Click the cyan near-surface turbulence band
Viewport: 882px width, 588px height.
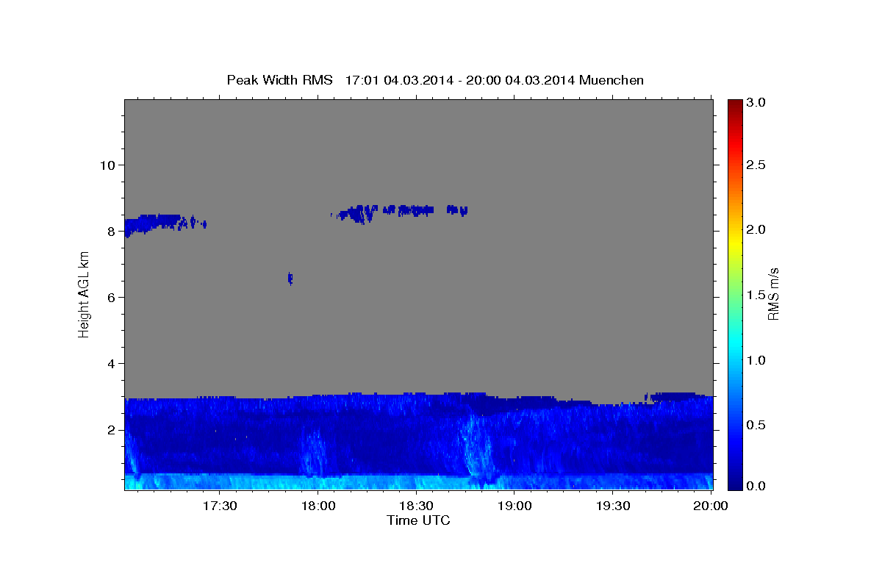point(418,482)
